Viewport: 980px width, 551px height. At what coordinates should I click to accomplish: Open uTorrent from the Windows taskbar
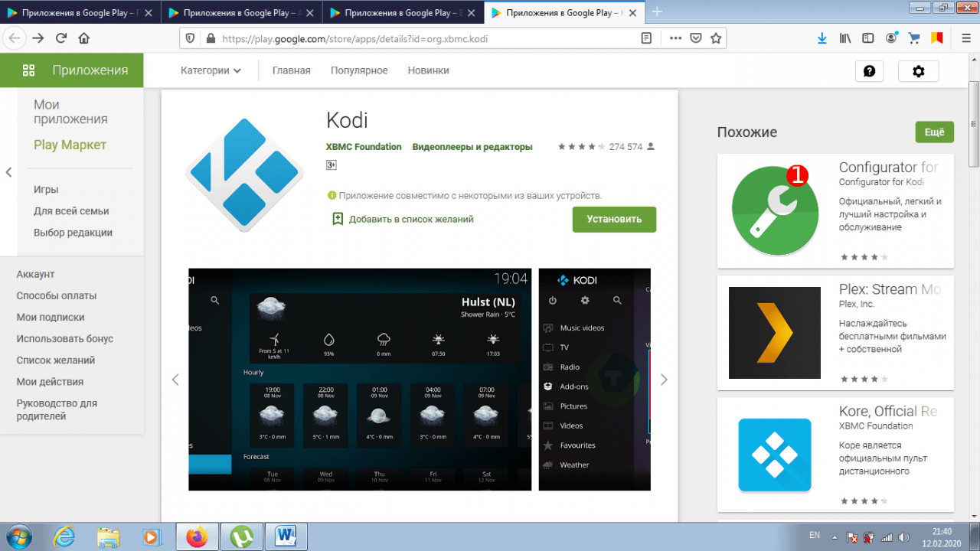tap(242, 536)
